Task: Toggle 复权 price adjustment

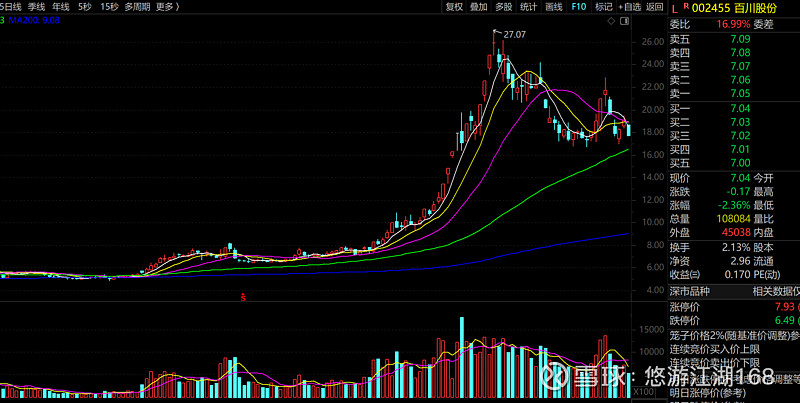Action: (x=454, y=6)
